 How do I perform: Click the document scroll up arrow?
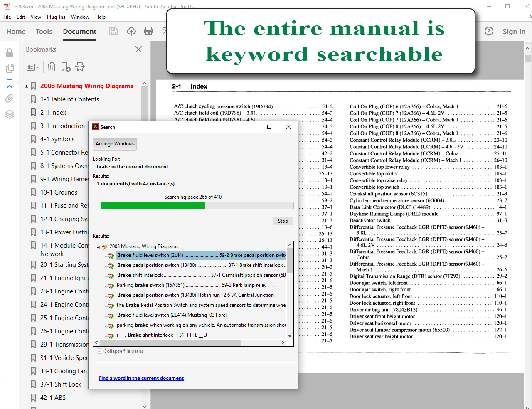pyautogui.click(x=528, y=48)
